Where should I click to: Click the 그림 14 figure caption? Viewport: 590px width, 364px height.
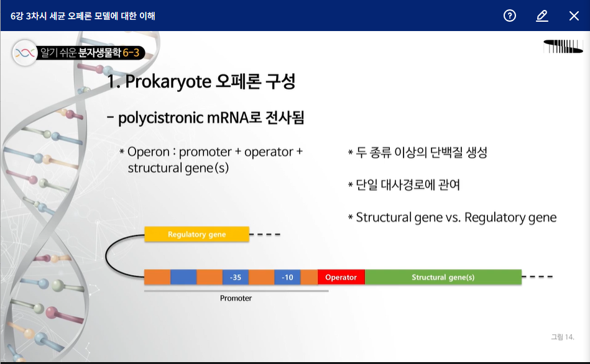[562, 337]
